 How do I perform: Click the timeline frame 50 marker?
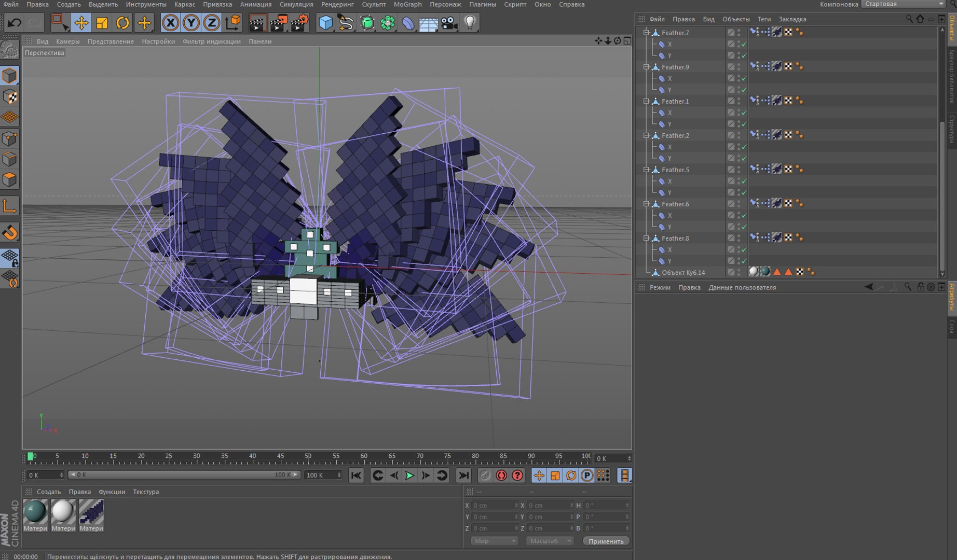pos(308,457)
